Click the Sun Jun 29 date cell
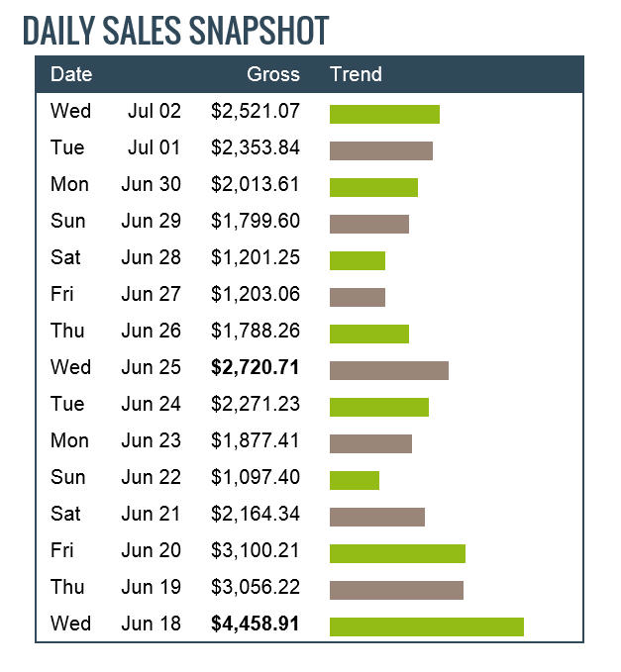Image resolution: width=621 pixels, height=672 pixels. point(115,221)
